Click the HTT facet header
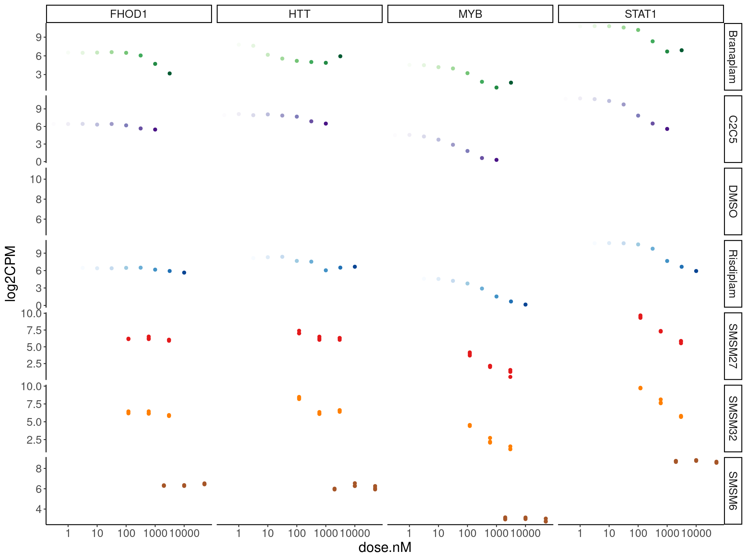The height and width of the screenshot is (560, 747). click(299, 14)
